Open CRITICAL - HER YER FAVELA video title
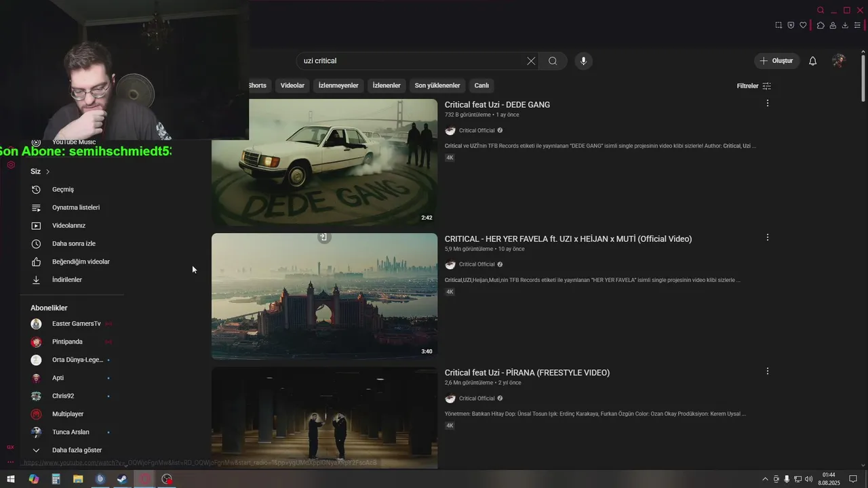This screenshot has width=868, height=488. pos(568,239)
